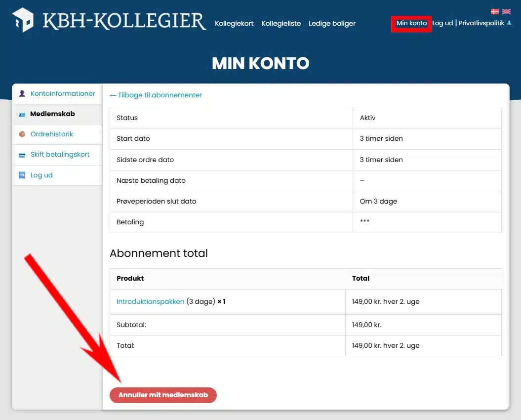This screenshot has width=521, height=420.
Task: Open Kollegiekort in the top navigation
Action: point(234,23)
